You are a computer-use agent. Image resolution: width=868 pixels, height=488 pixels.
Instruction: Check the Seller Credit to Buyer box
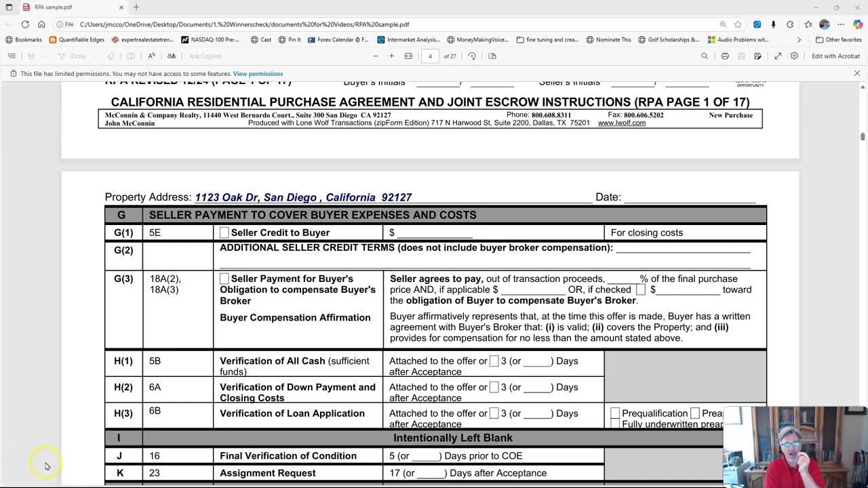coord(224,232)
